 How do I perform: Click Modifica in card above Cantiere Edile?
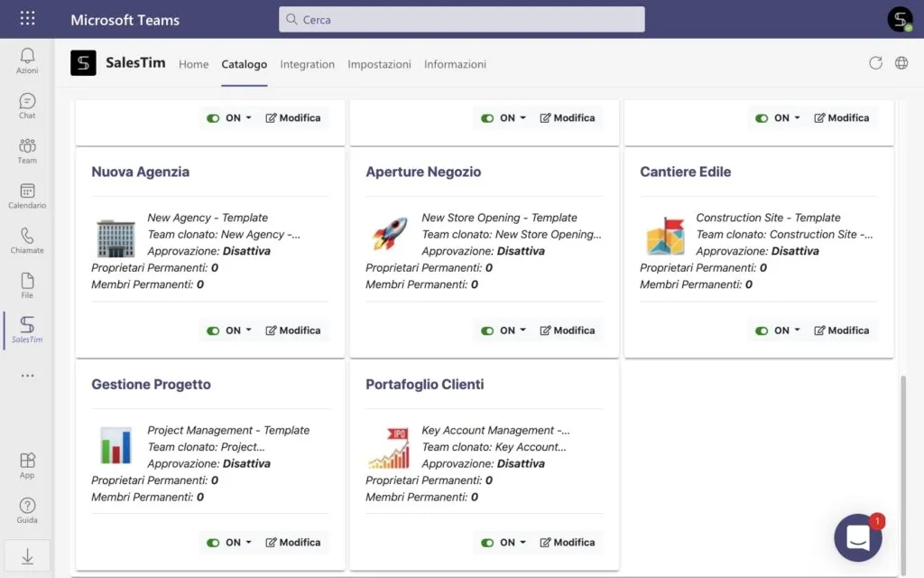(842, 118)
